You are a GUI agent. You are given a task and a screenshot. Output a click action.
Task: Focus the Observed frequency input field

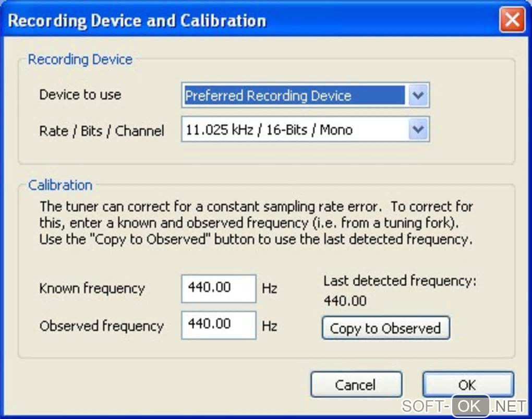[x=219, y=325]
